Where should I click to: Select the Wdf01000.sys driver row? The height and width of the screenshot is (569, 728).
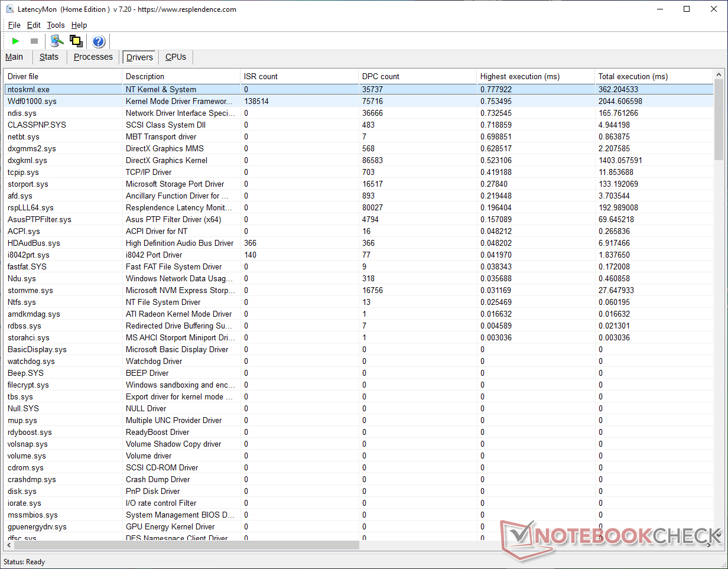(x=359, y=101)
